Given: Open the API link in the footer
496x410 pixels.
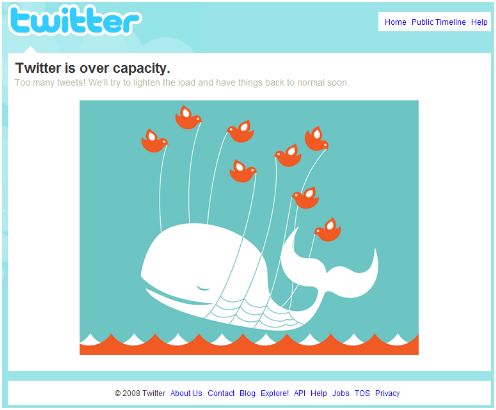Looking at the screenshot, I should [299, 393].
